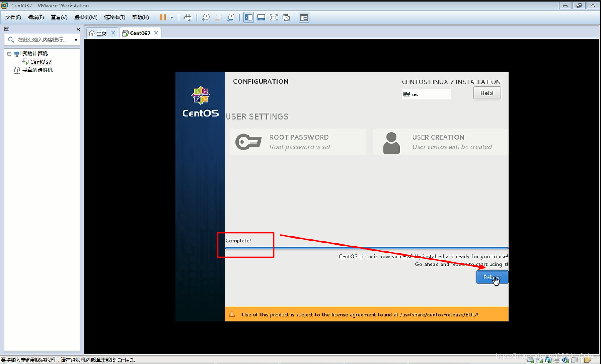This screenshot has height=364, width=601.
Task: Open the snapshot manager
Action: click(x=231, y=17)
